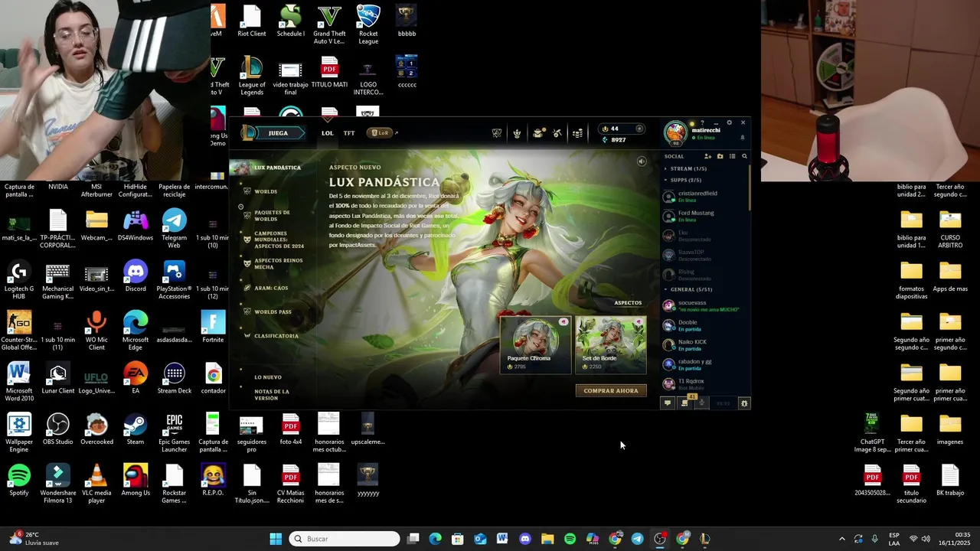Screen dimensions: 980x551
Task: Open Epic Games Launcher desktop icon
Action: pos(175,433)
